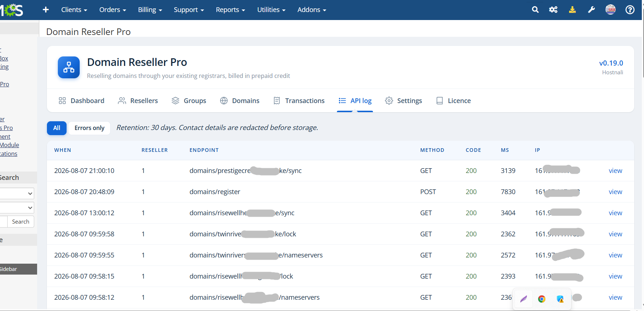View the 09:59:55 nameservers entry
644x311 pixels.
click(x=615, y=255)
